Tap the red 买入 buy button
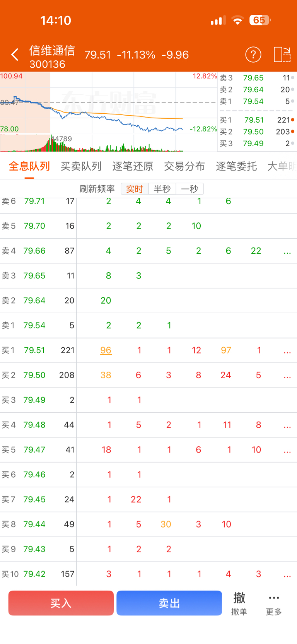Image resolution: width=297 pixels, height=644 pixels. [x=61, y=603]
